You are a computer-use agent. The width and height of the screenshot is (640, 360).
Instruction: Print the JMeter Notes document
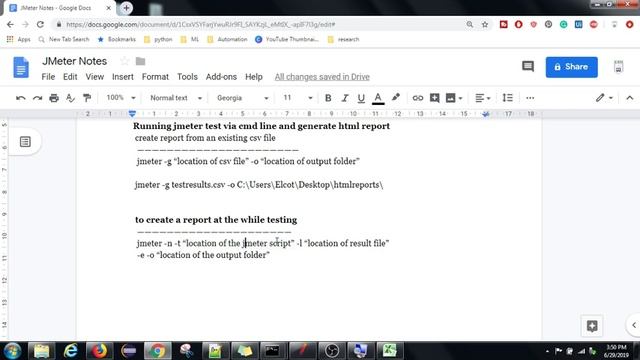click(54, 98)
